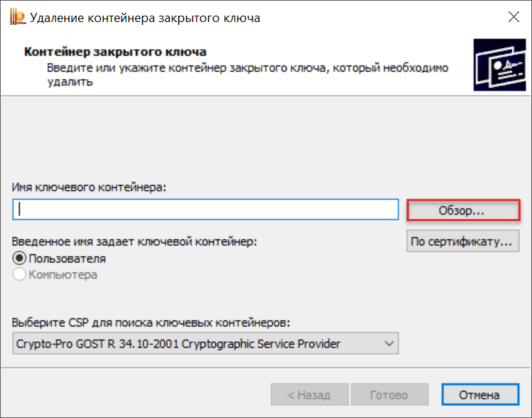This screenshot has height=418, width=532.
Task: Click the По сертификату... button
Action: click(x=462, y=242)
